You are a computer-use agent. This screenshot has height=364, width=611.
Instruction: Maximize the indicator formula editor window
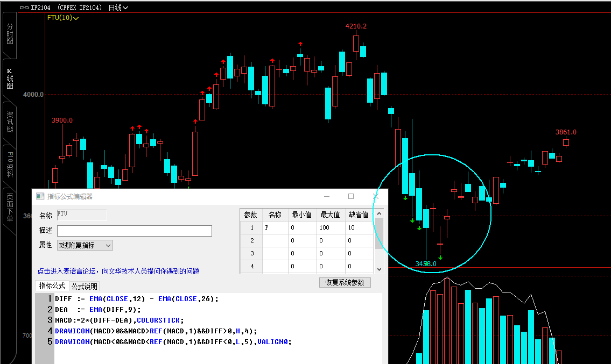(351, 196)
